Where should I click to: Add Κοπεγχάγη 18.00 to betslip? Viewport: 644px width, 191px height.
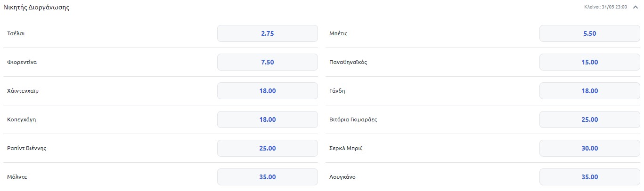pos(267,119)
